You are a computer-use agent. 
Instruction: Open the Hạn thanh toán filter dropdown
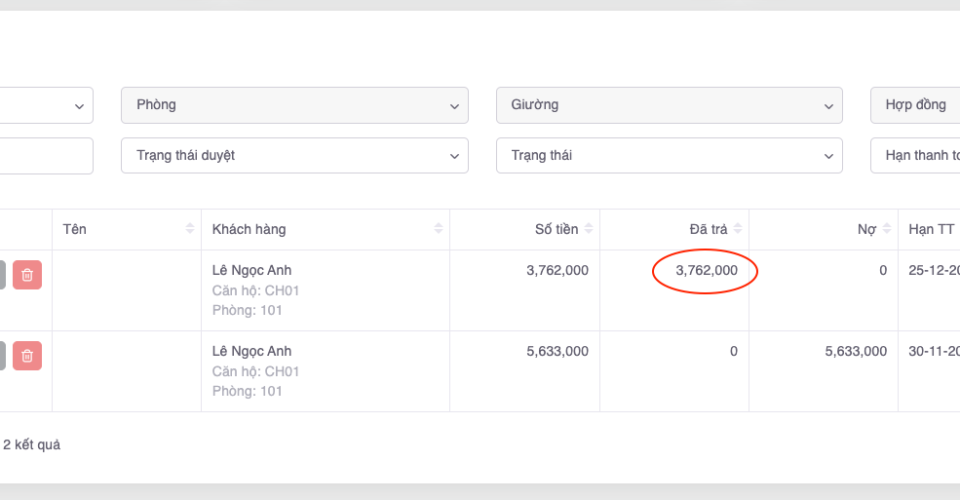(915, 155)
